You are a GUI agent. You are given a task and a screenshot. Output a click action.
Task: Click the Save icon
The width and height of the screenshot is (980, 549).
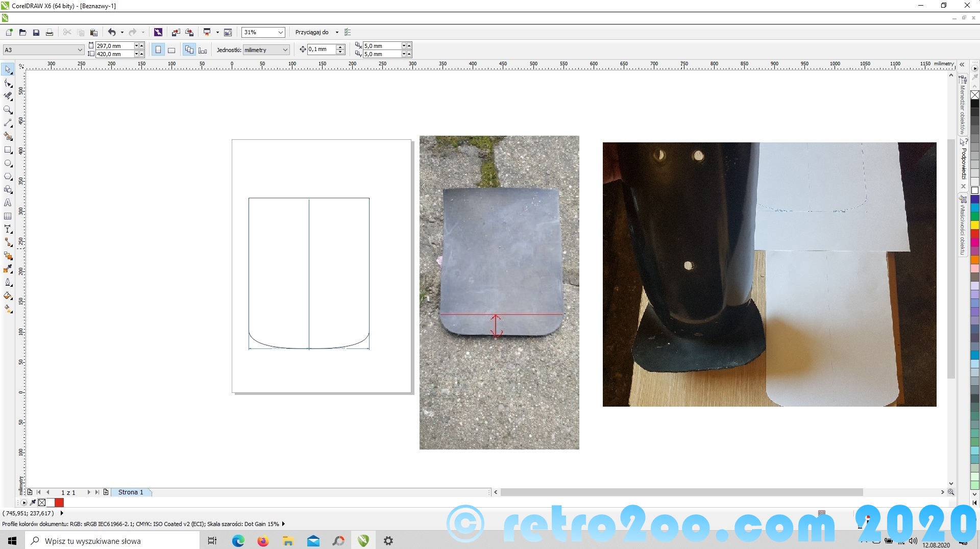tap(36, 32)
